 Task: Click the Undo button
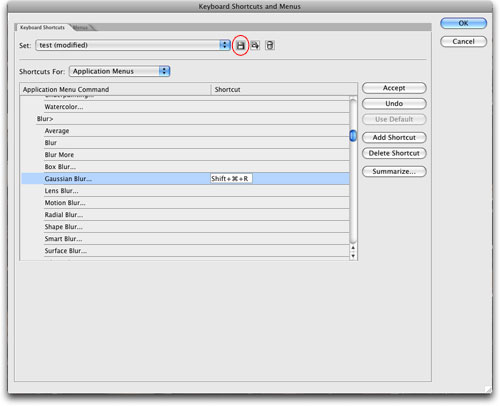pyautogui.click(x=394, y=104)
